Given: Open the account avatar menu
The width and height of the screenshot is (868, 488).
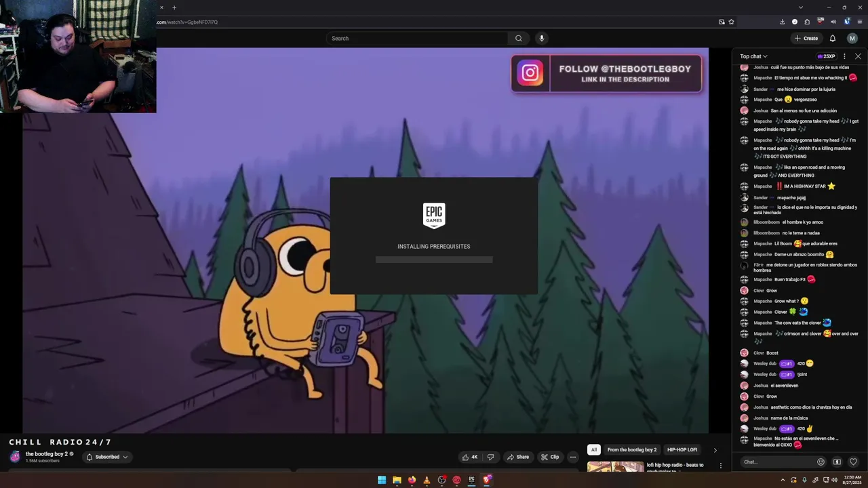Looking at the screenshot, I should click(x=852, y=38).
